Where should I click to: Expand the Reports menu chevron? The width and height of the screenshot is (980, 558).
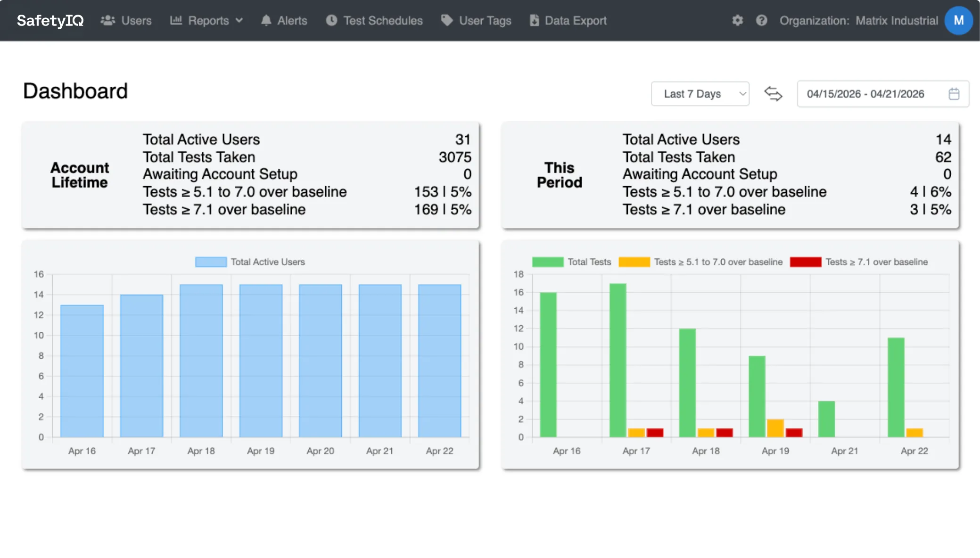click(239, 21)
